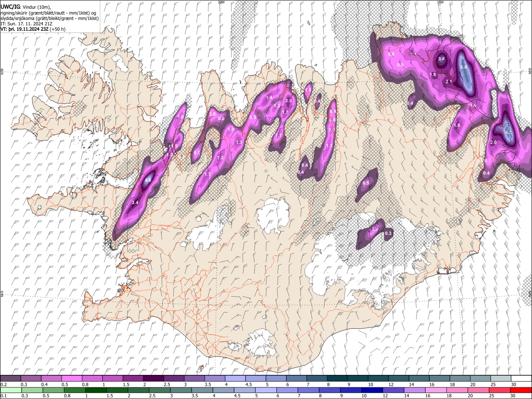This screenshot has width=532, height=399.
Task: Click the '15W' longitude label at the top
Action: 440,2
